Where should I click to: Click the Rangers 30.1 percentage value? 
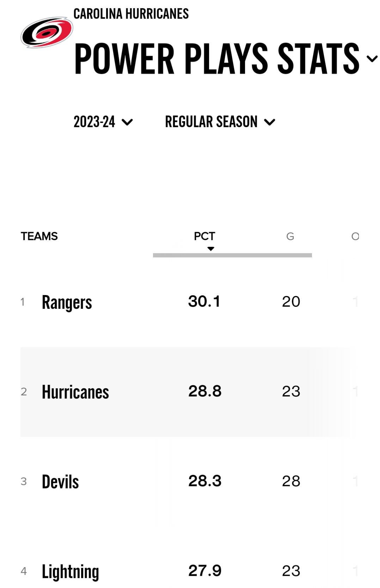tap(204, 301)
